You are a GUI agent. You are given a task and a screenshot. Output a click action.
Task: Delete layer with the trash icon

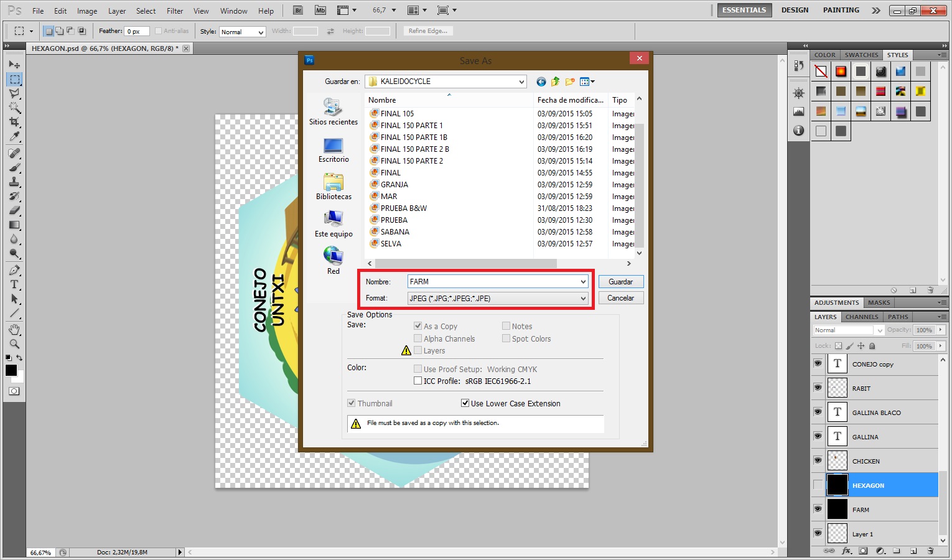[930, 551]
